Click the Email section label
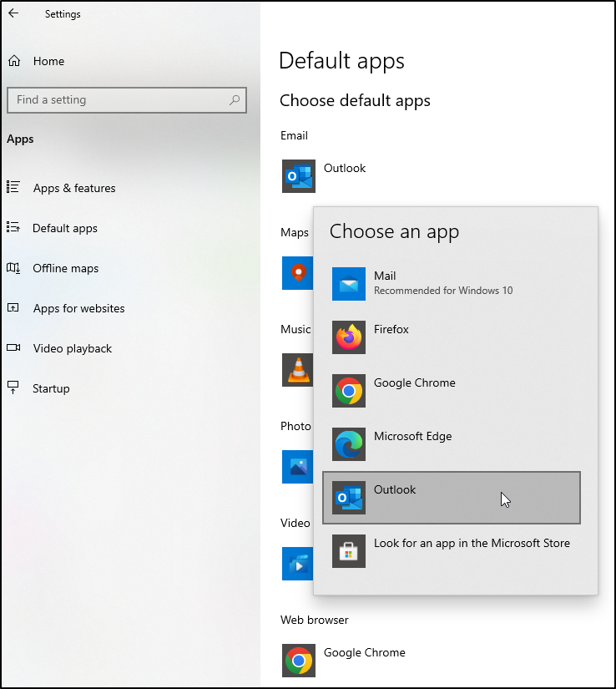This screenshot has width=616, height=689. point(294,136)
